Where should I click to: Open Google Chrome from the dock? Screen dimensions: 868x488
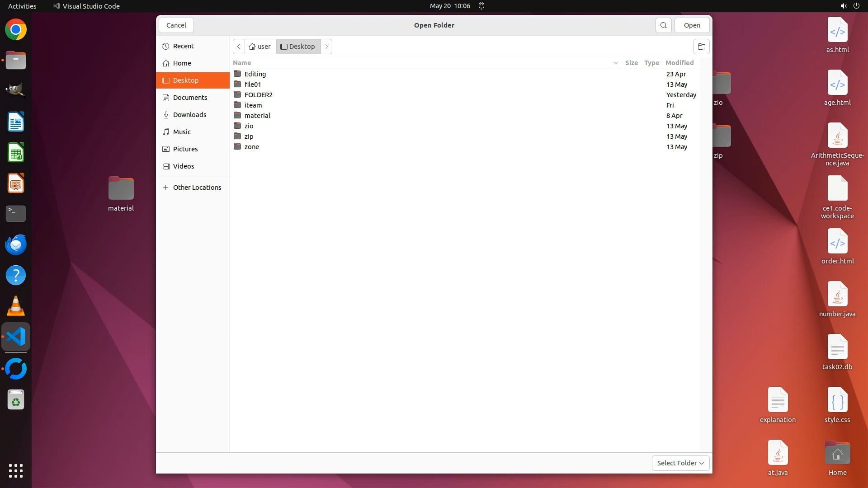click(x=16, y=30)
